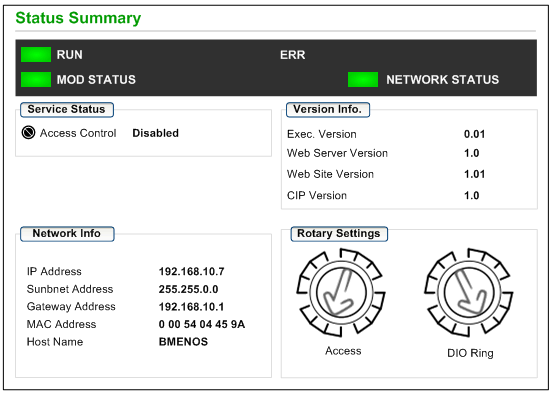This screenshot has width=552, height=396.
Task: Click the Web Site Version value 1.01
Action: (x=474, y=174)
